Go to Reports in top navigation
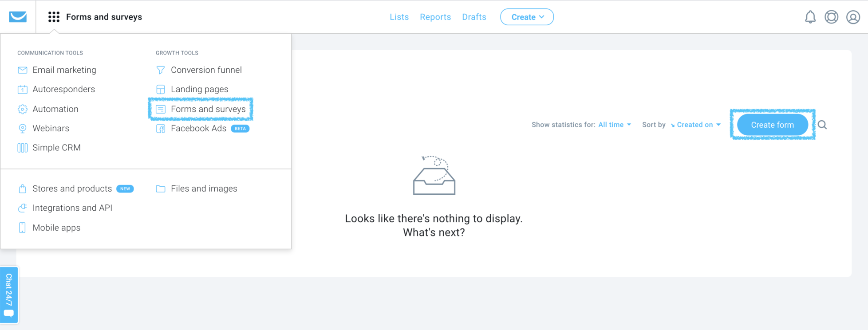This screenshot has width=868, height=330. pos(435,17)
